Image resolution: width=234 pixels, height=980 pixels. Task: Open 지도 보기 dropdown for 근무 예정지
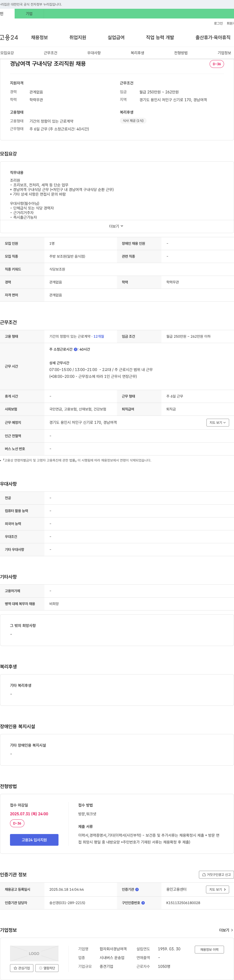click(218, 423)
